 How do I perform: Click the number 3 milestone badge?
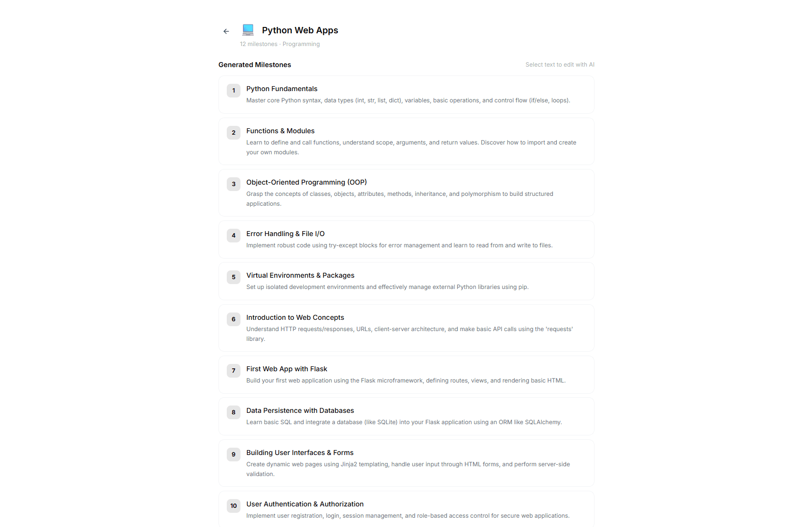[234, 184]
